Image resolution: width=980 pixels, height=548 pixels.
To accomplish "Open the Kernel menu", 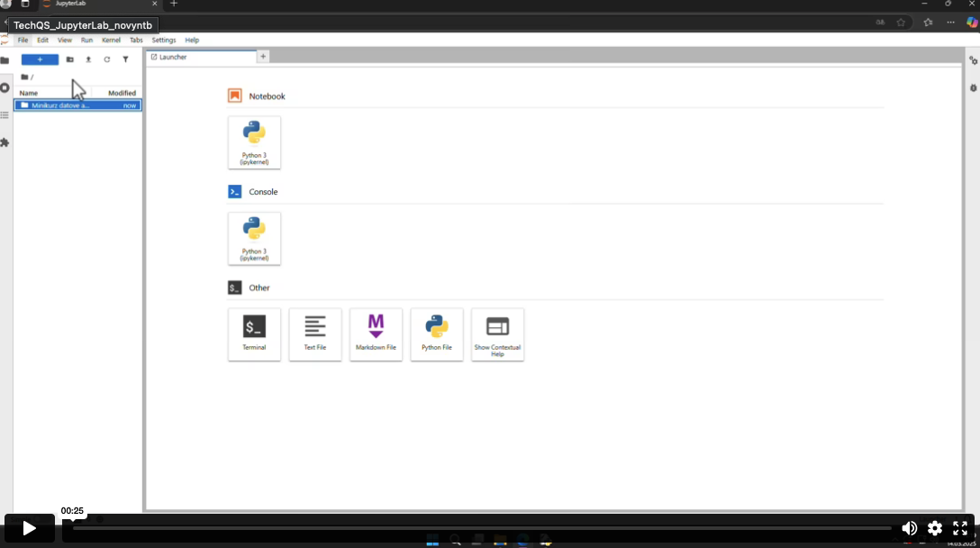I will coord(111,40).
